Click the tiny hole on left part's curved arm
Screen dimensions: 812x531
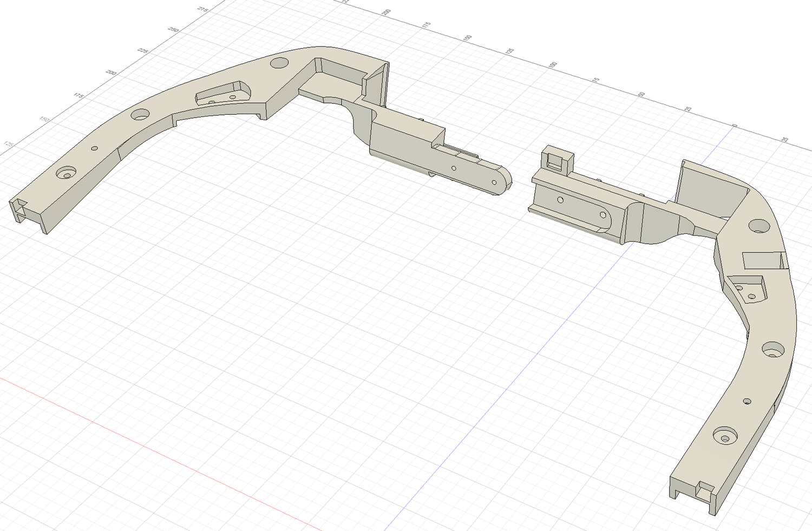pos(94,148)
